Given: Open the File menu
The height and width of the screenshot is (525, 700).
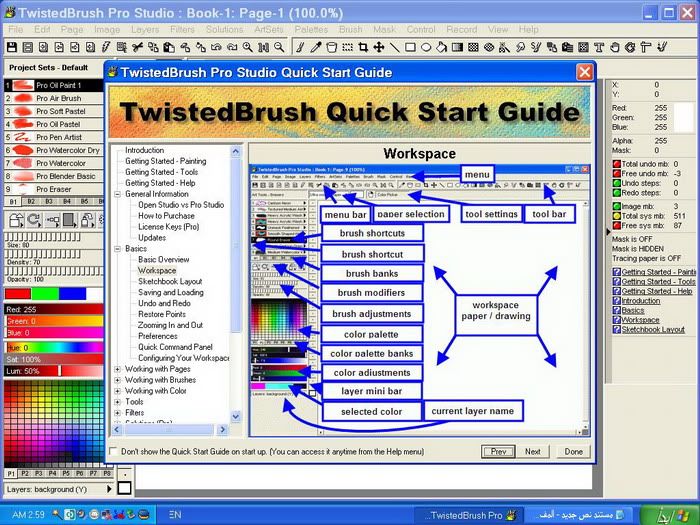Looking at the screenshot, I should 15,29.
